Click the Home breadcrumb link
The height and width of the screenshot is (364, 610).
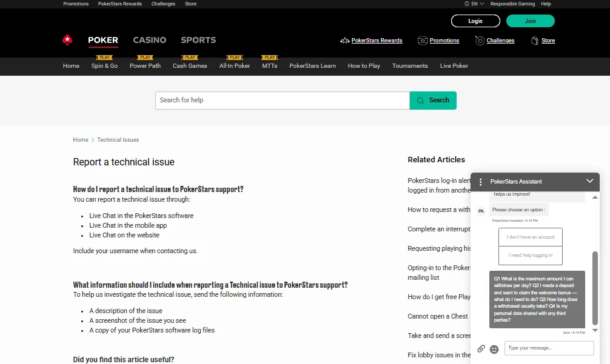click(x=81, y=139)
